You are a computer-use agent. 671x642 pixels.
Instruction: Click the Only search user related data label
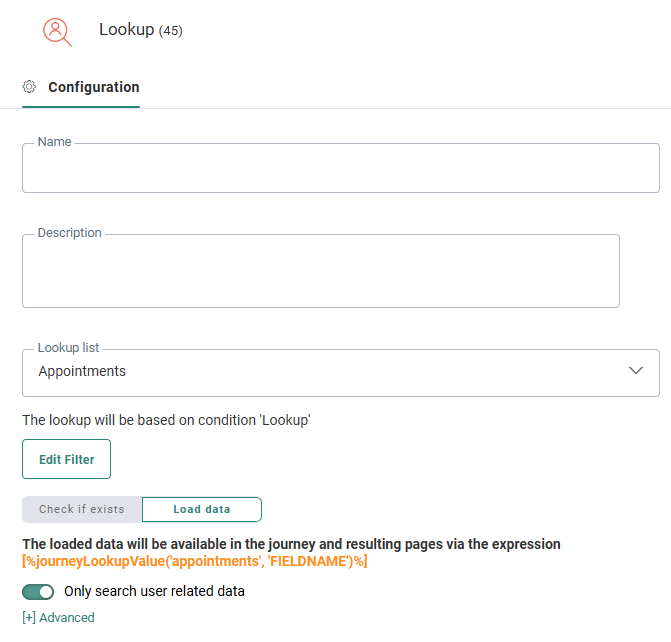point(154,592)
